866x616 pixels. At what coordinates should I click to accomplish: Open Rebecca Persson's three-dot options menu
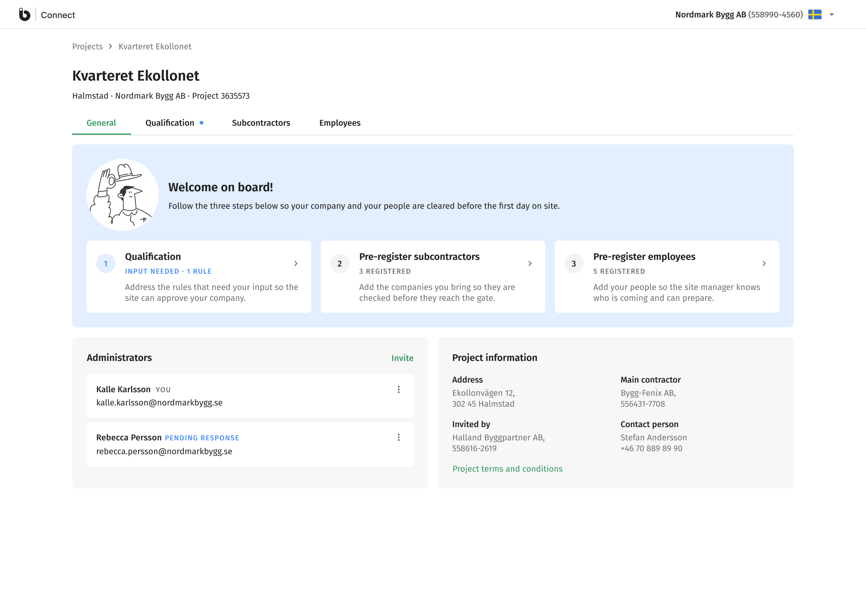(x=398, y=438)
